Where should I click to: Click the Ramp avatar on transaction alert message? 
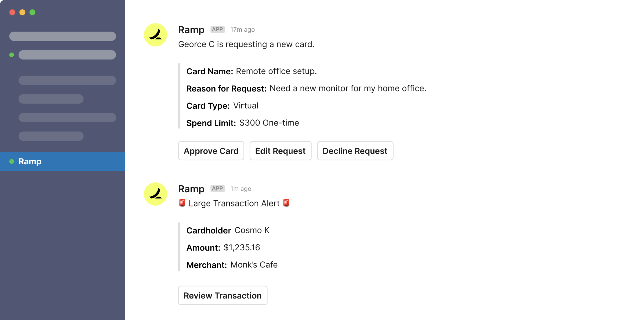pyautogui.click(x=155, y=194)
